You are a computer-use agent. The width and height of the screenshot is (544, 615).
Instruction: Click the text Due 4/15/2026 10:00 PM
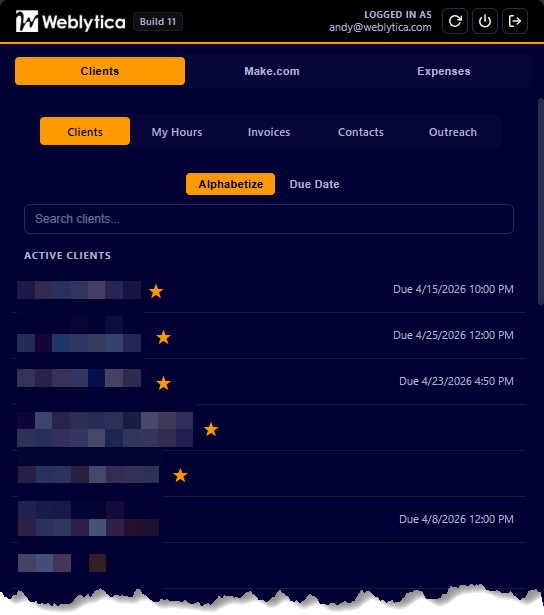(x=453, y=289)
